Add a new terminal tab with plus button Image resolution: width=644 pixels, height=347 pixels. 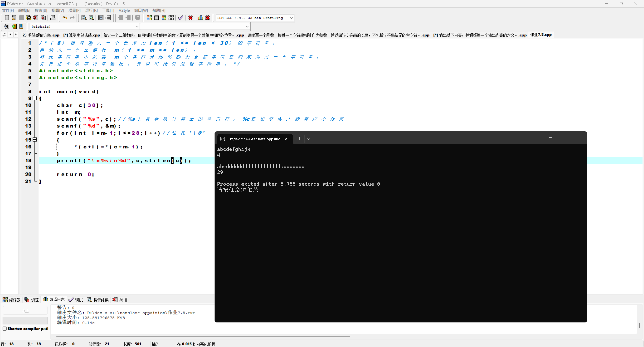coord(299,139)
